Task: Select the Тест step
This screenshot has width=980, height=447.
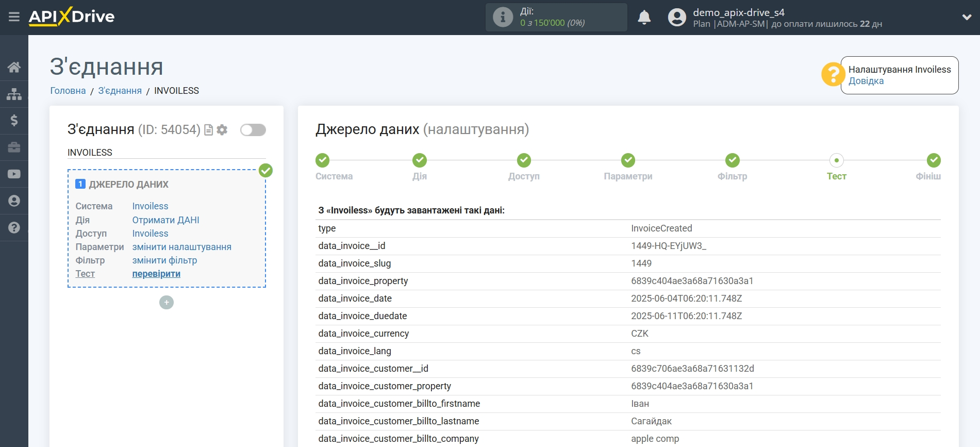Action: tap(837, 160)
